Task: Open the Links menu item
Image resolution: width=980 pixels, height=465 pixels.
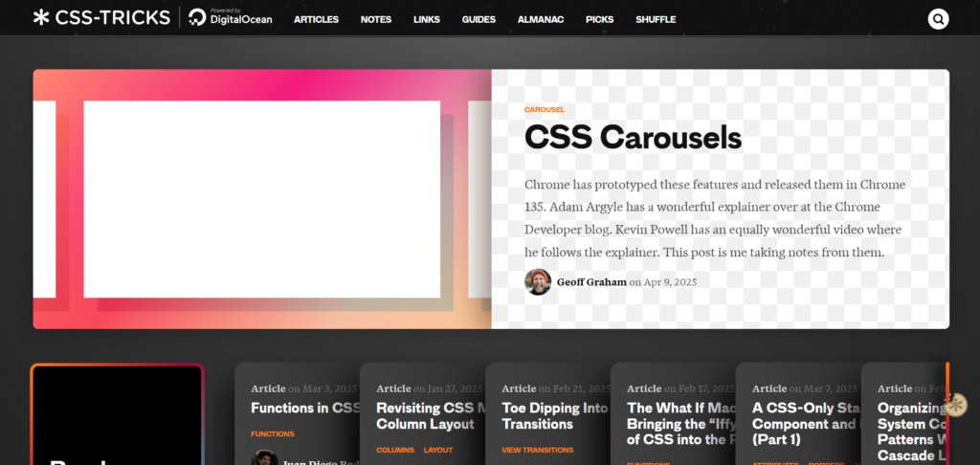Action: [426, 19]
